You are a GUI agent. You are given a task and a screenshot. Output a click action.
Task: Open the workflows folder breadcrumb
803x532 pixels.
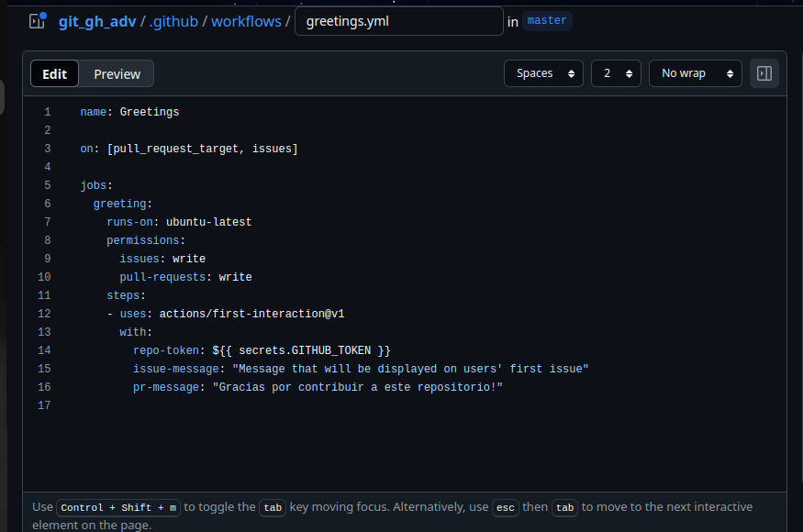click(246, 21)
